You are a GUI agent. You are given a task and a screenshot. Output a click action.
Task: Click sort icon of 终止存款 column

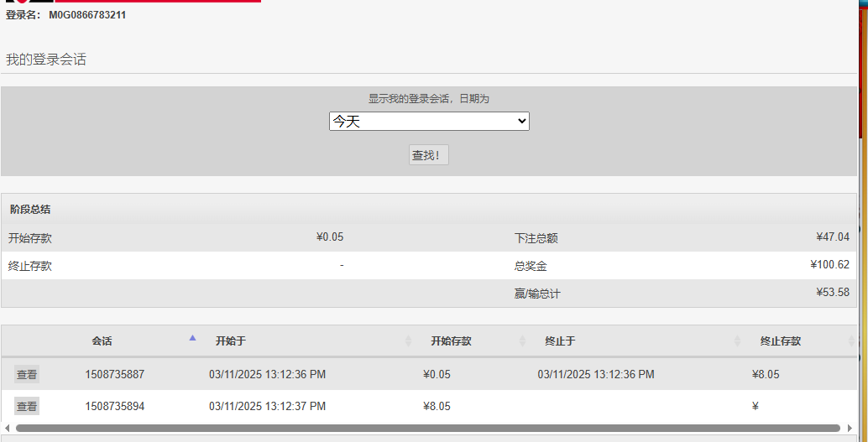pyautogui.click(x=850, y=341)
